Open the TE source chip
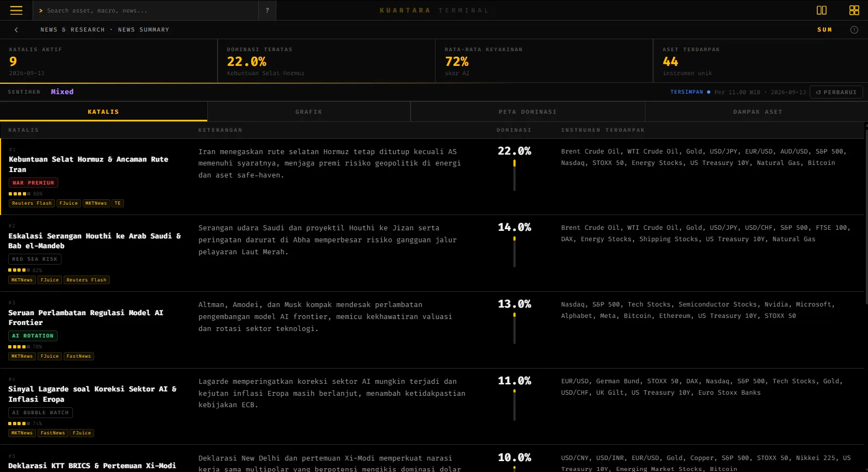The width and height of the screenshot is (868, 472). tap(117, 204)
